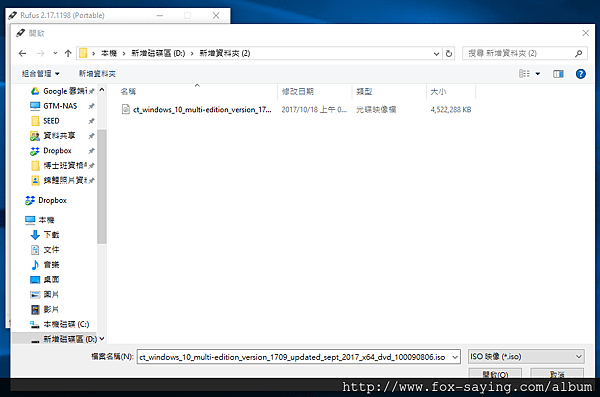Open the 博士班資格 folder
The width and height of the screenshot is (600, 397).
(x=62, y=166)
